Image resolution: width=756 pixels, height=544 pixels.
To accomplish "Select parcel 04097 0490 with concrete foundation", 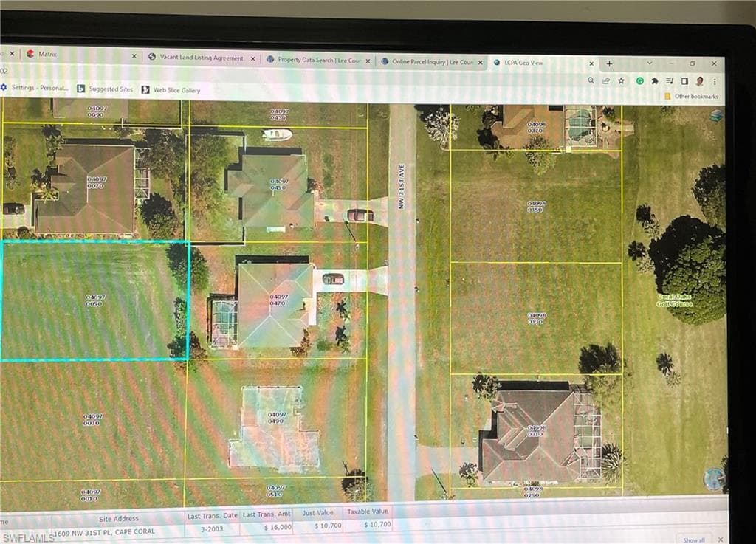I will click(277, 418).
